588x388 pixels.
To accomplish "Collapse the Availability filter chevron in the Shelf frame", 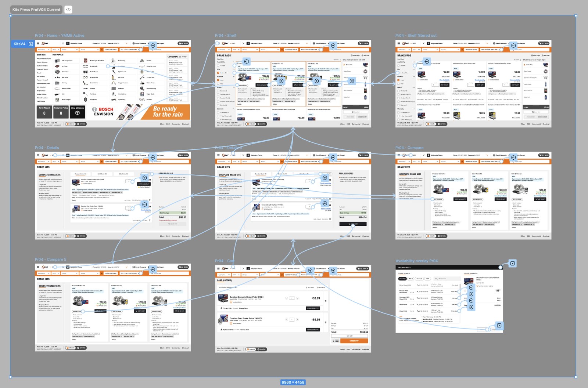I will [x=234, y=62].
